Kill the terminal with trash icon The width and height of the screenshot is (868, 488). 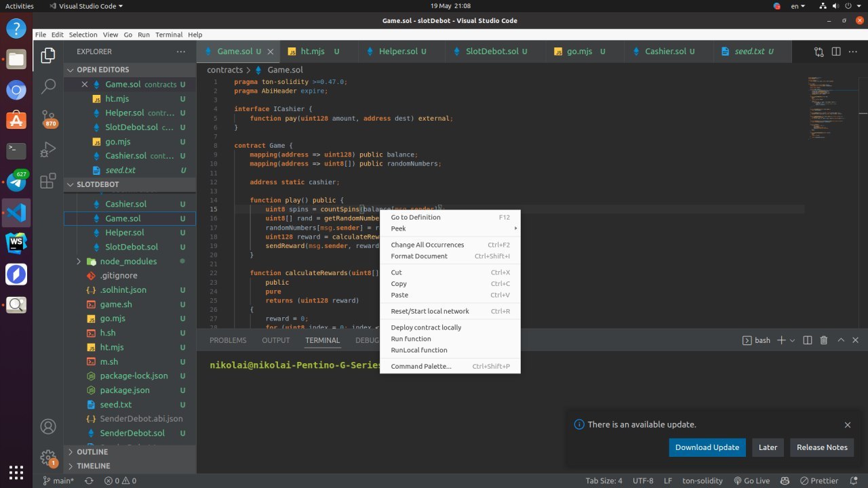tap(824, 340)
